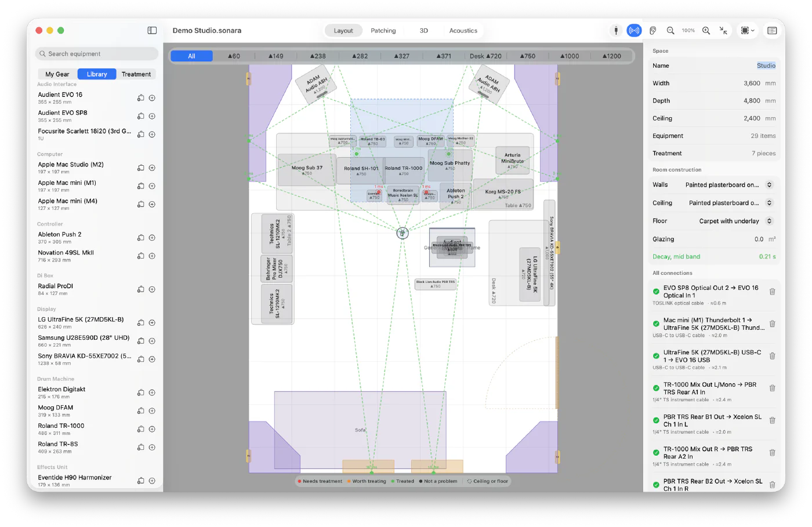The height and width of the screenshot is (527, 812).
Task: Toggle the inspector panel icon
Action: tap(772, 30)
